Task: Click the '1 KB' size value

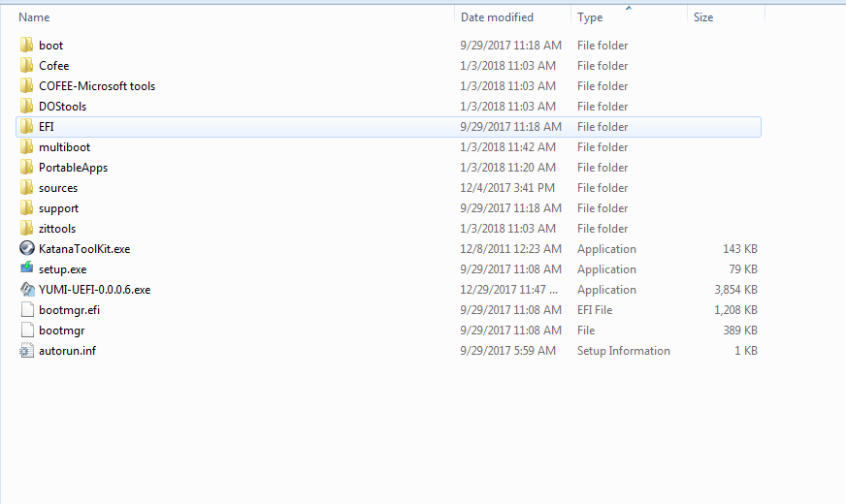Action: pos(746,351)
